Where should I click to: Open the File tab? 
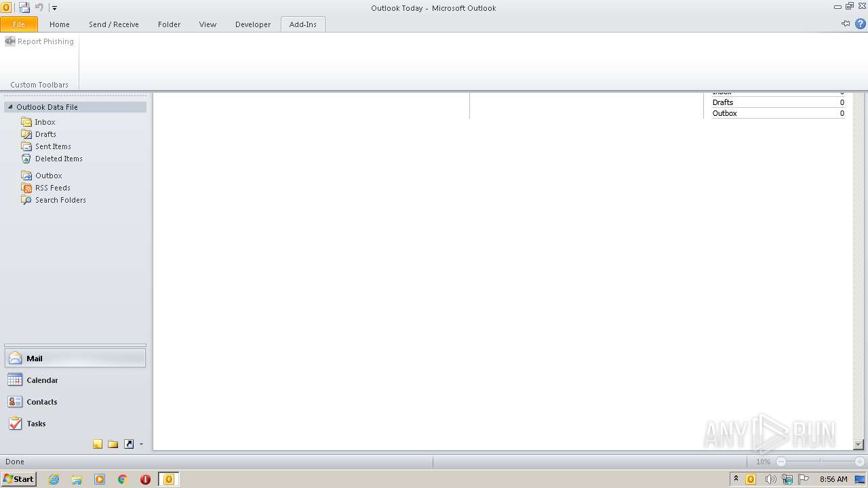pyautogui.click(x=19, y=24)
